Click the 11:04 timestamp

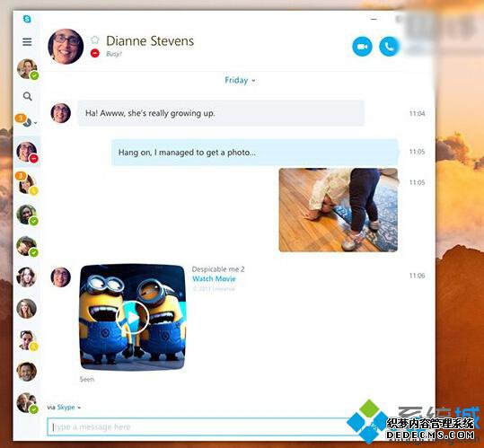417,113
